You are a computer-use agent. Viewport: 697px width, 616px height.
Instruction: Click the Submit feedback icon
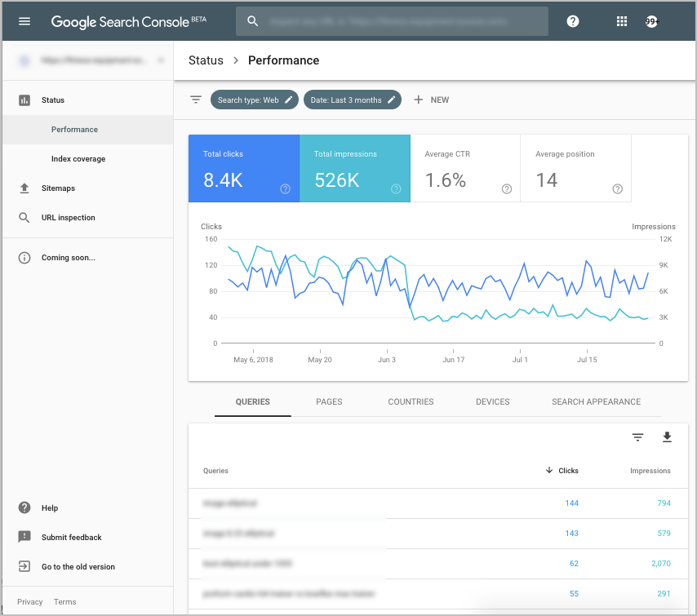[x=24, y=537]
